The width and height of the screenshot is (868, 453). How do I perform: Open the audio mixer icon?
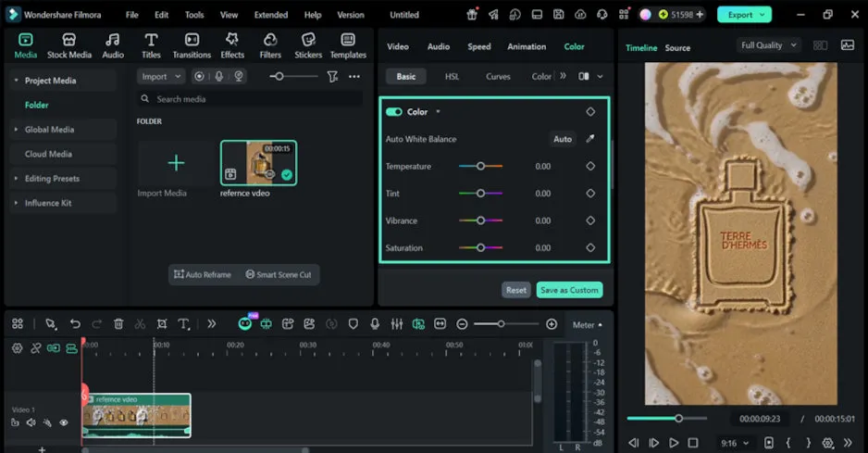click(x=396, y=324)
